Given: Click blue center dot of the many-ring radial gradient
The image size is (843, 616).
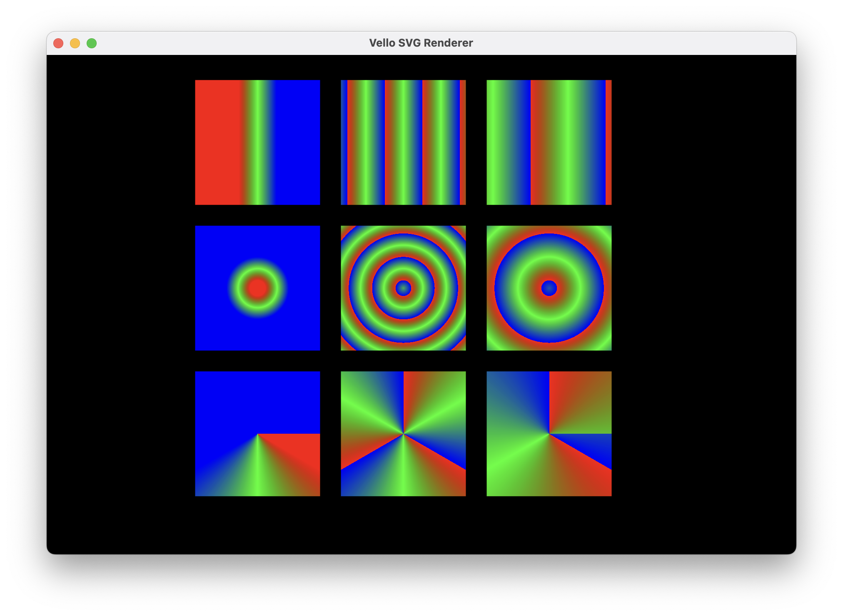Looking at the screenshot, I should pos(403,288).
